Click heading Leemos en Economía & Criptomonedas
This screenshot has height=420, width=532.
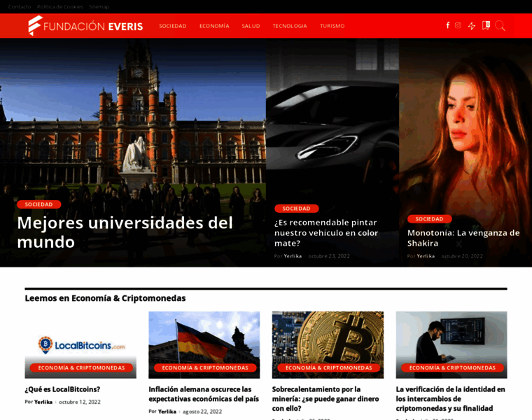[105, 298]
